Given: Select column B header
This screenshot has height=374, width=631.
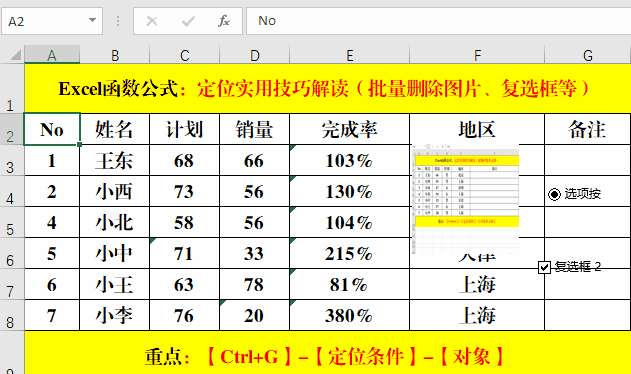Looking at the screenshot, I should 115,55.
